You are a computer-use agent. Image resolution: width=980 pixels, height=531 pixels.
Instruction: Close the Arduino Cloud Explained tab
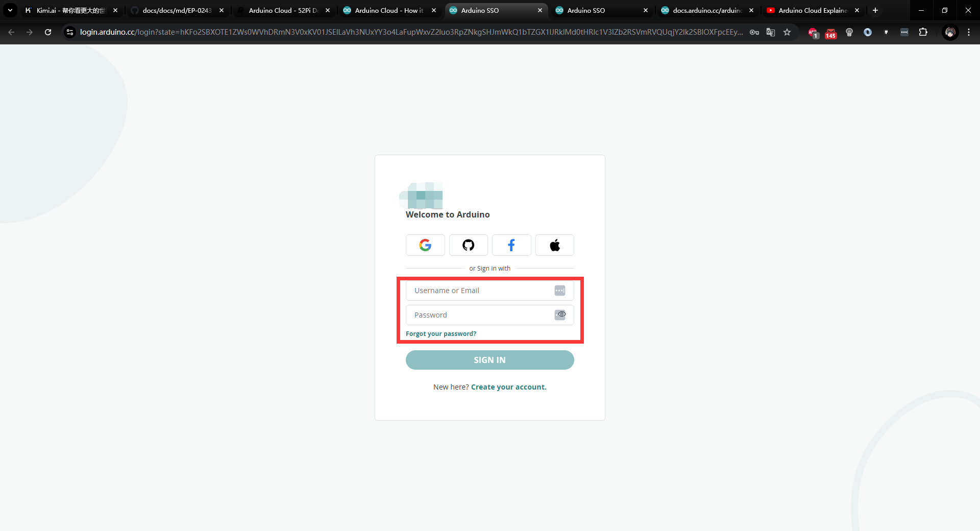(x=857, y=10)
